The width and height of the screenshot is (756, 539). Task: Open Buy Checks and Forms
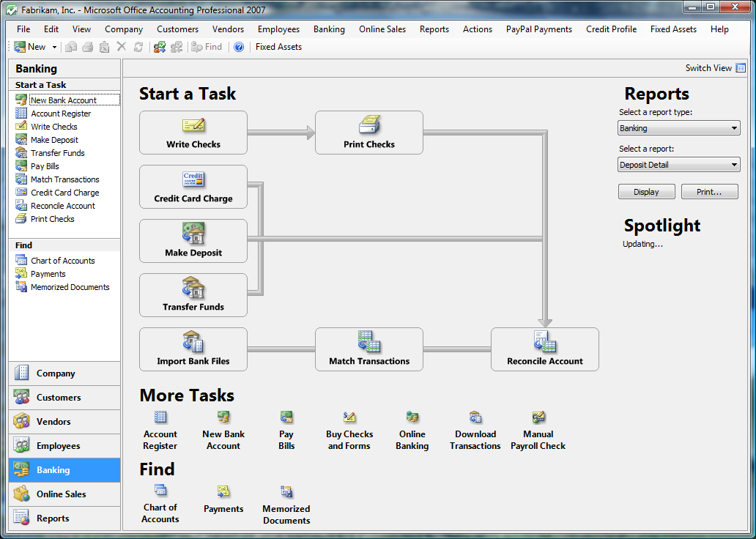click(349, 431)
